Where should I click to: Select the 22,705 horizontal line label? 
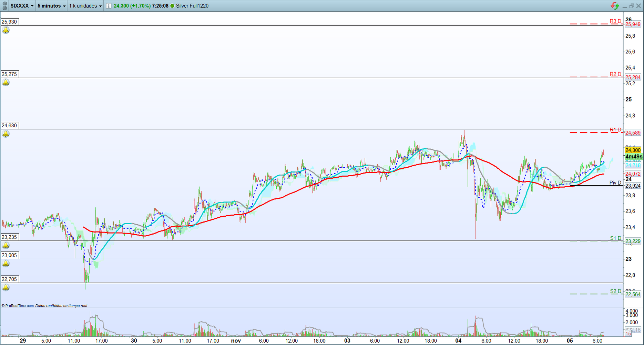(x=10, y=279)
